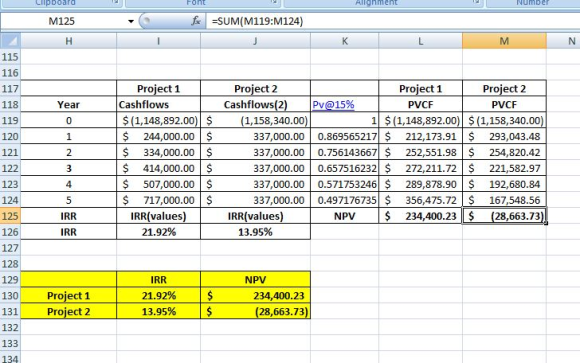580x363 pixels.
Task: Click PVCF value $167,548.56
Action: pyautogui.click(x=504, y=200)
